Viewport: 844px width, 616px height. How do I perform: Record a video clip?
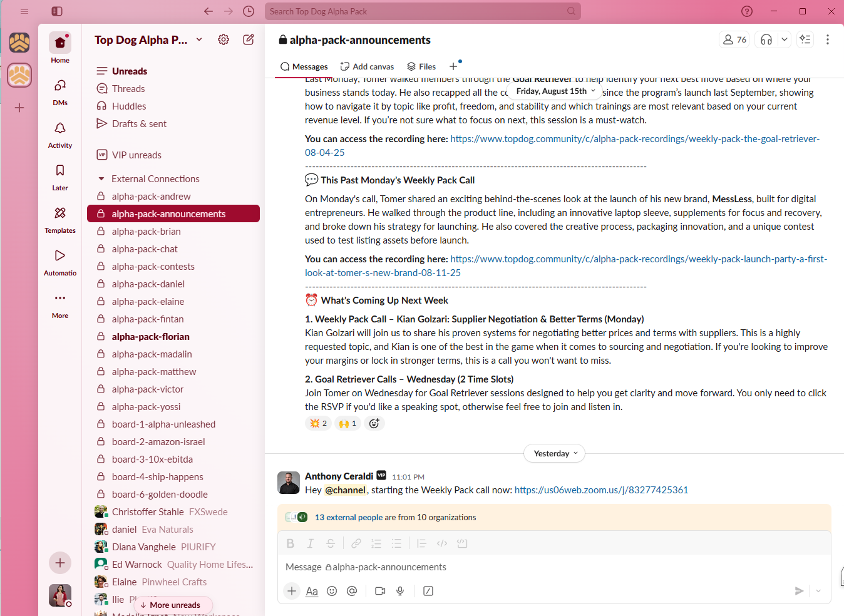click(x=380, y=591)
